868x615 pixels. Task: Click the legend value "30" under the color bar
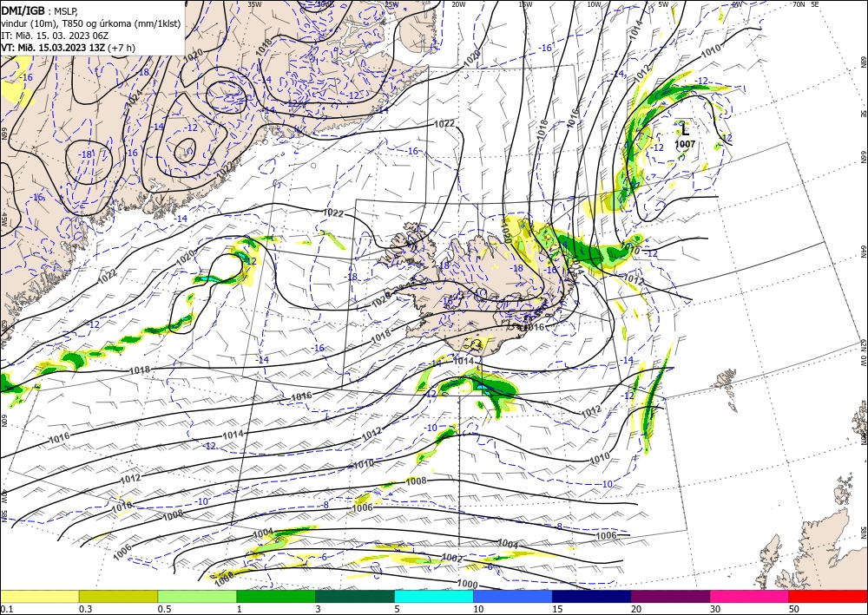point(714,609)
